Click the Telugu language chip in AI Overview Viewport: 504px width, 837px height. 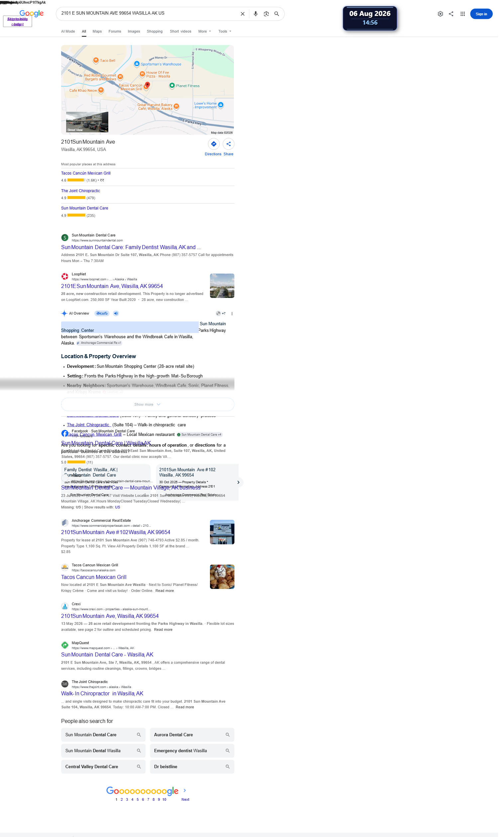coord(102,314)
